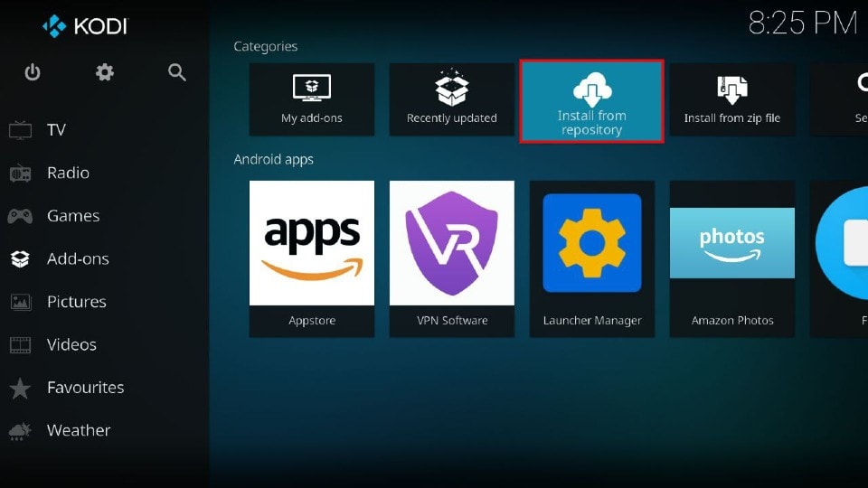Click the VPN Software label text
Viewport: 868px width, 488px height.
[x=452, y=320]
